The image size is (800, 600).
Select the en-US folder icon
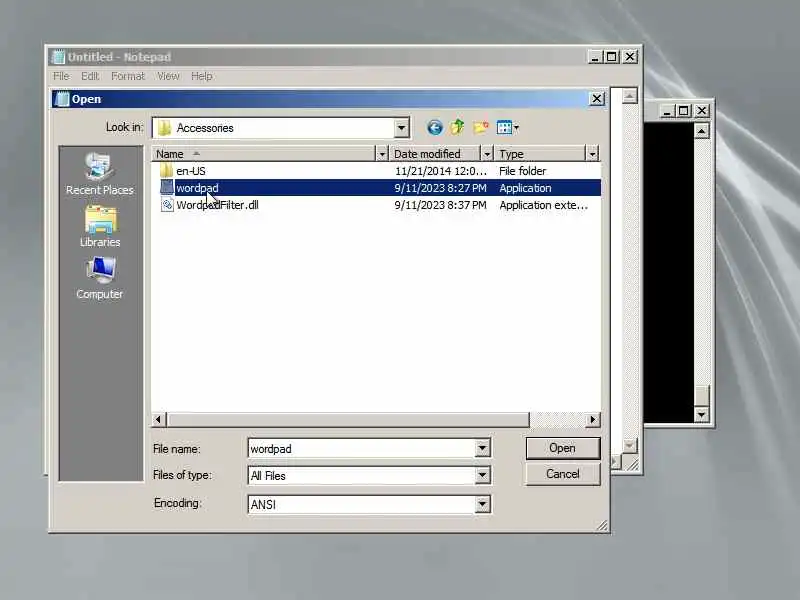coord(166,170)
